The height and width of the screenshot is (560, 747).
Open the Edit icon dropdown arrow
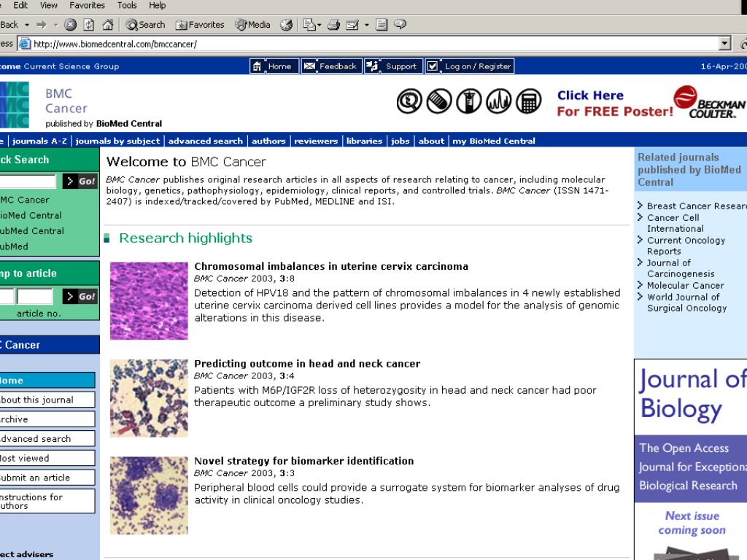click(366, 25)
